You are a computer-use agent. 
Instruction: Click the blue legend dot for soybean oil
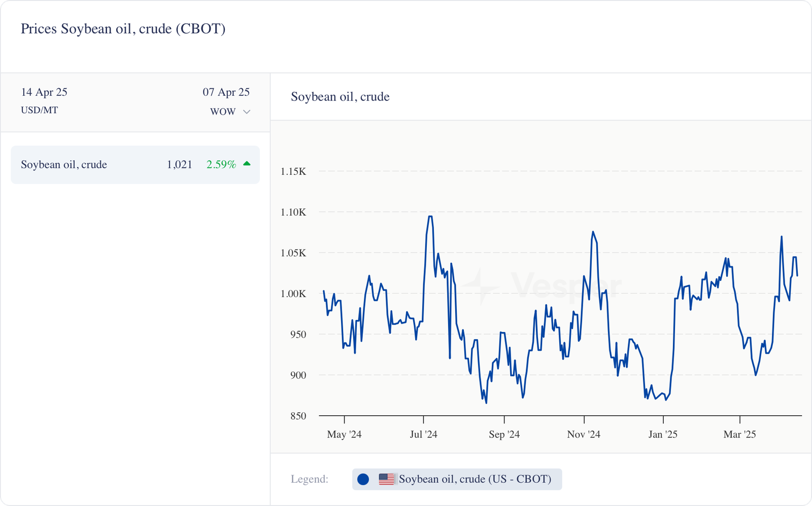pyautogui.click(x=363, y=479)
